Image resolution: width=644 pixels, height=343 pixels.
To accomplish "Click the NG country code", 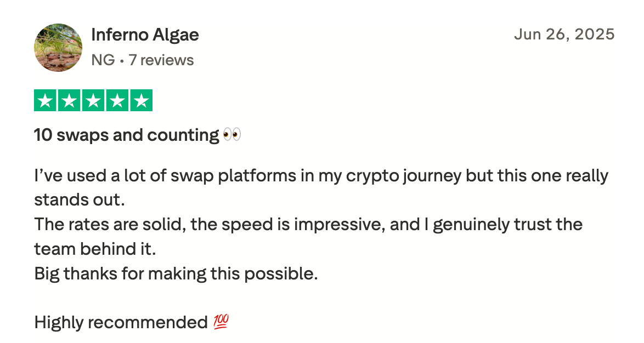I will tap(103, 60).
